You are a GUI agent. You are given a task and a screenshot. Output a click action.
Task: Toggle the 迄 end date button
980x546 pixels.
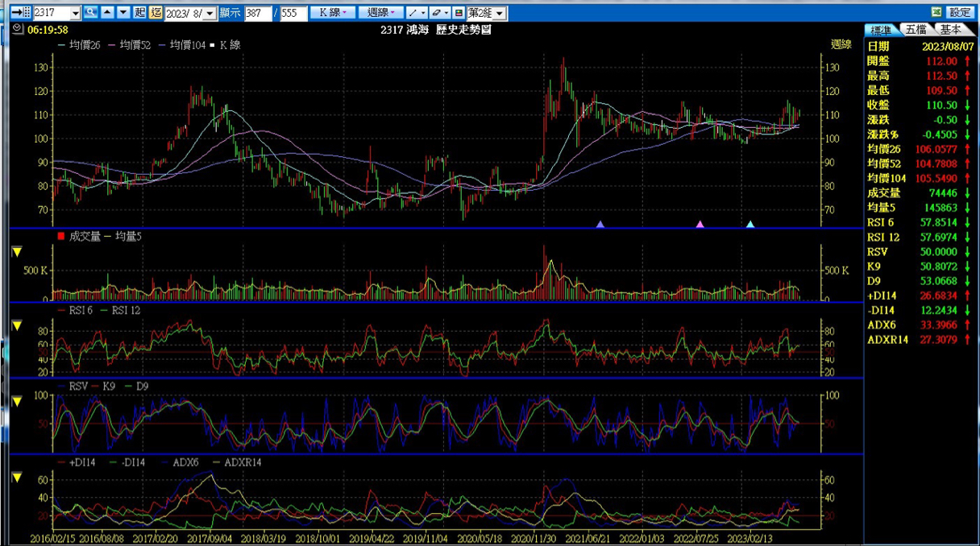tap(156, 13)
